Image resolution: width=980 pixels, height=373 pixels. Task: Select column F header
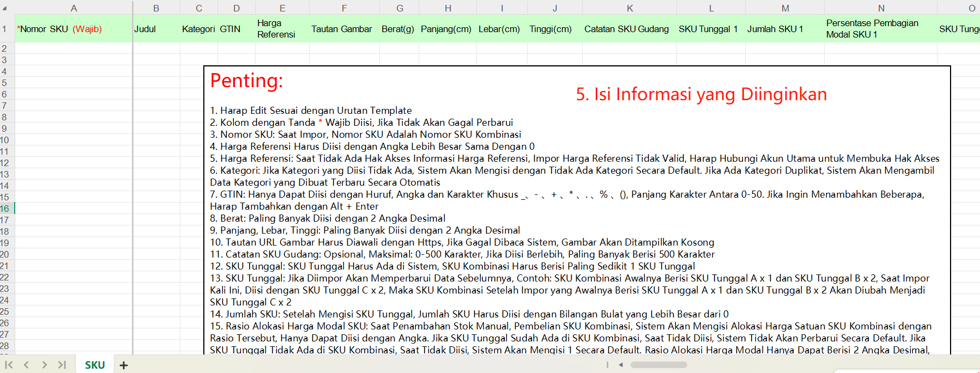click(x=344, y=8)
